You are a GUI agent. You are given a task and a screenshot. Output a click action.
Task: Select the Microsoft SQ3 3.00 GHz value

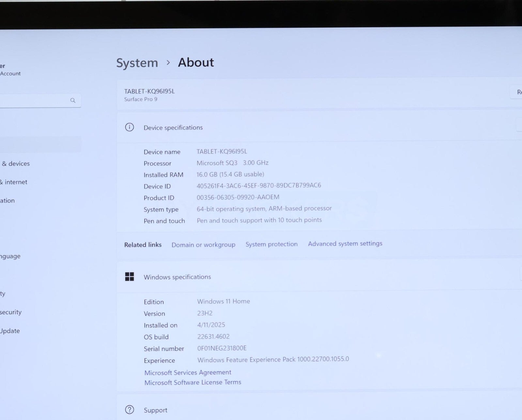tap(233, 163)
